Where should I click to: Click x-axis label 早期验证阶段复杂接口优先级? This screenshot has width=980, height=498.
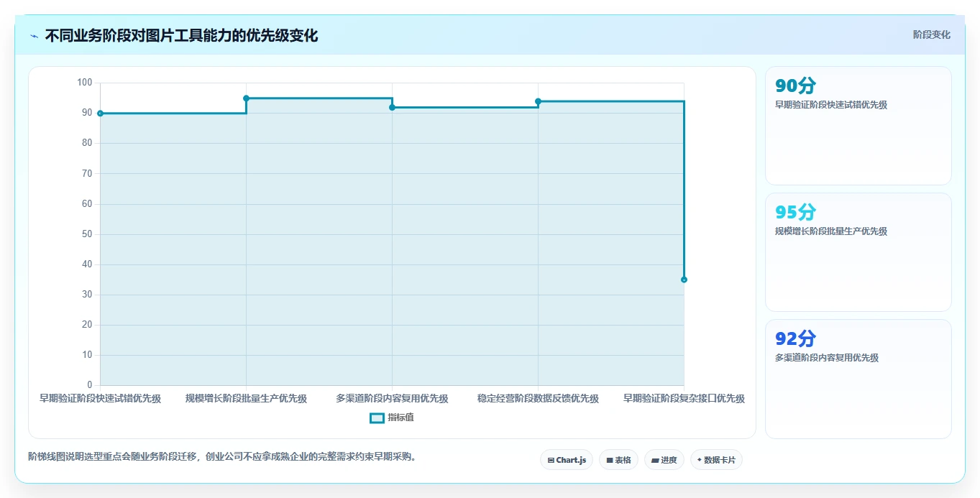pyautogui.click(x=684, y=398)
